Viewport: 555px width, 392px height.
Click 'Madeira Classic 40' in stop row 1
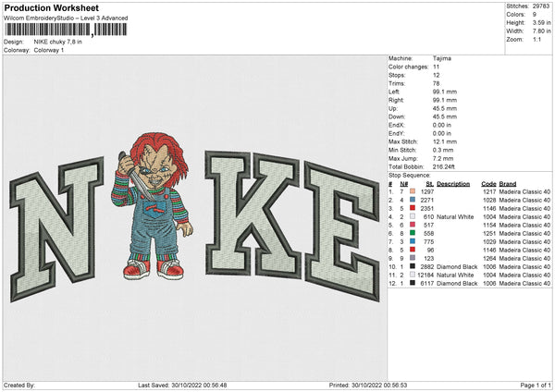pos(524,191)
